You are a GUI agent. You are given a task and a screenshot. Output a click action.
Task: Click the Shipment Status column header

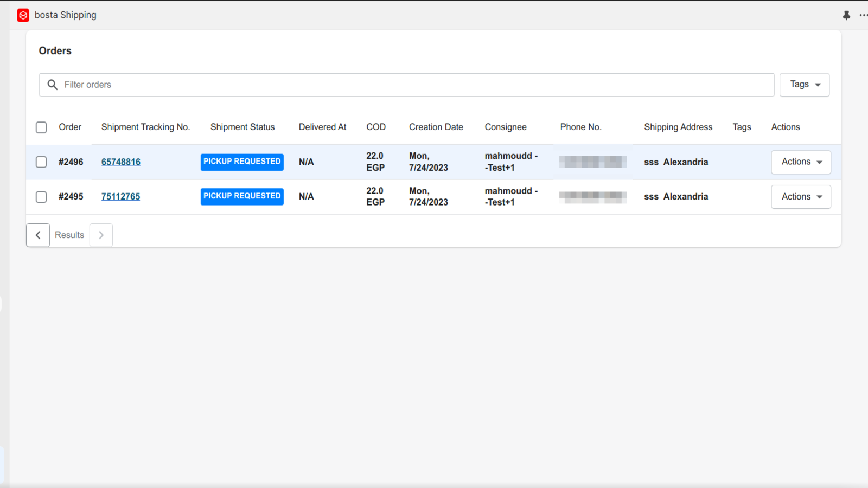click(x=242, y=127)
